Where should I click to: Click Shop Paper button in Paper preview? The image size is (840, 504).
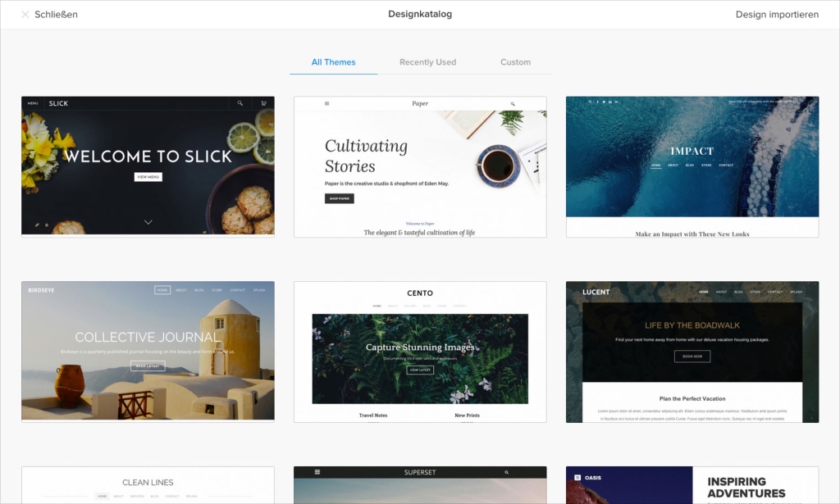339,198
